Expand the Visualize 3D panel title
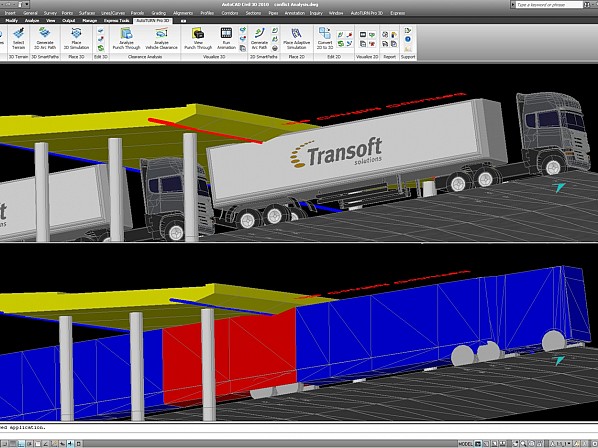This screenshot has width=598, height=448. (214, 57)
